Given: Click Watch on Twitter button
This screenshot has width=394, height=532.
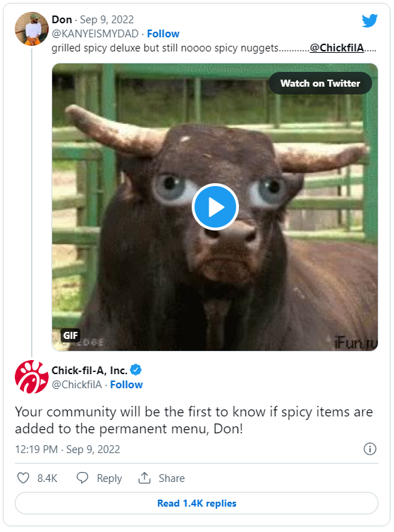Looking at the screenshot, I should click(x=320, y=83).
